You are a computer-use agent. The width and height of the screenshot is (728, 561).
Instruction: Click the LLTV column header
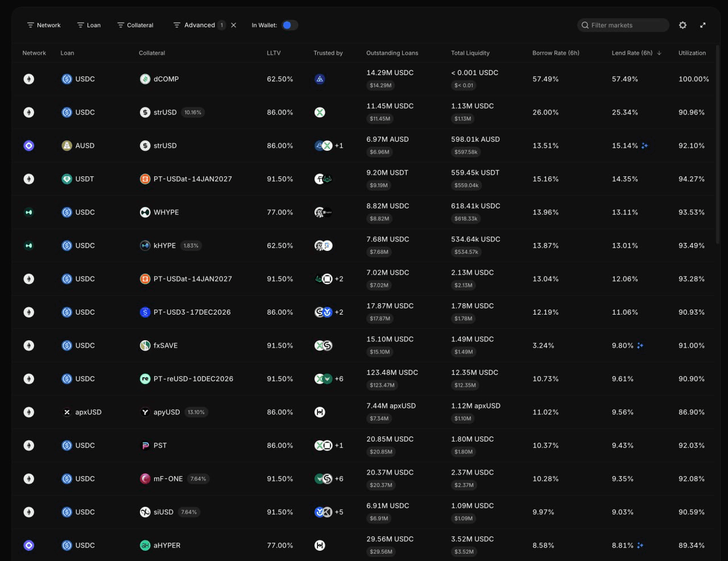274,53
